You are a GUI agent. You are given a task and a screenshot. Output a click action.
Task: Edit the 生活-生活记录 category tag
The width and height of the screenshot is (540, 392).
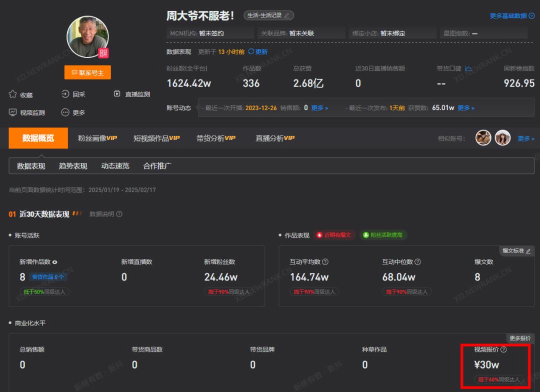[x=286, y=15]
